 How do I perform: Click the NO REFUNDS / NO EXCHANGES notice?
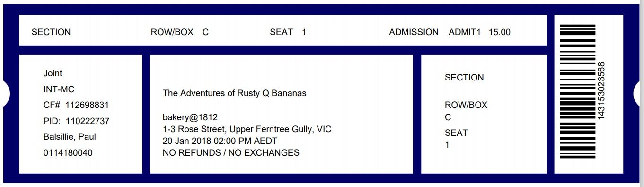[x=231, y=153]
